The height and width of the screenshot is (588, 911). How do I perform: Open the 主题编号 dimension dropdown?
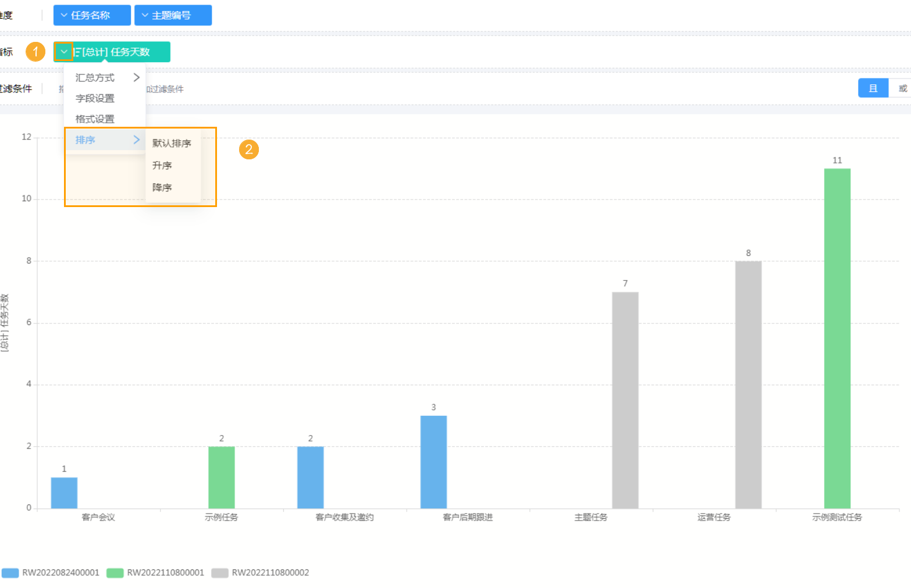(x=173, y=15)
